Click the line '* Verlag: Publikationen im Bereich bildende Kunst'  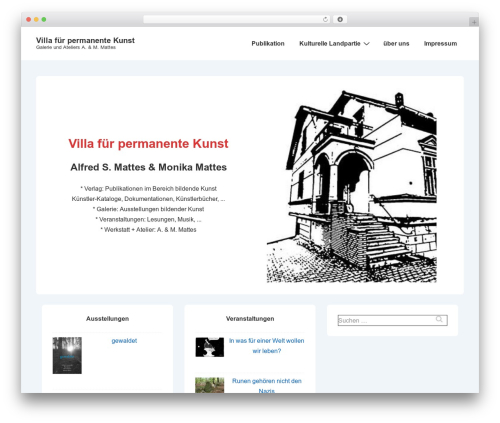tap(148, 189)
